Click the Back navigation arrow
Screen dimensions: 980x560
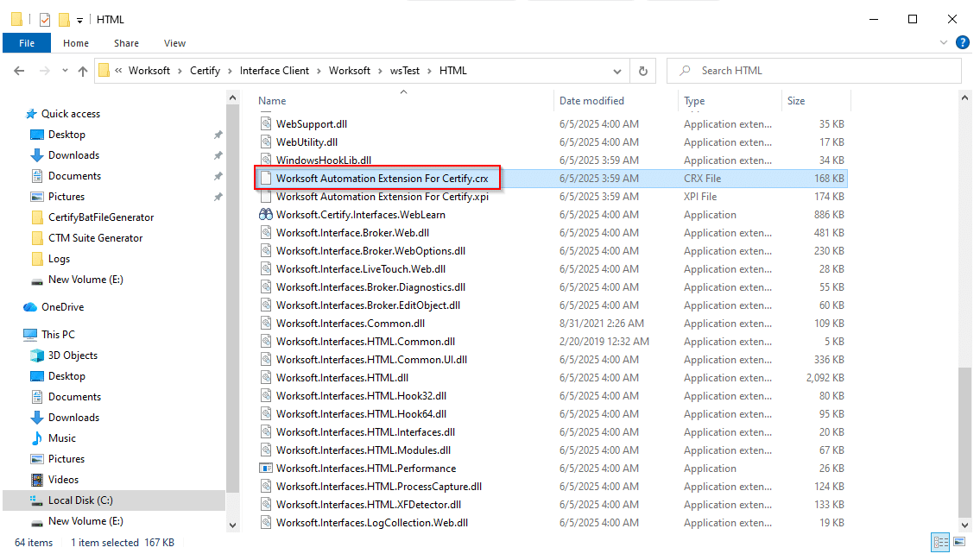pos(19,71)
